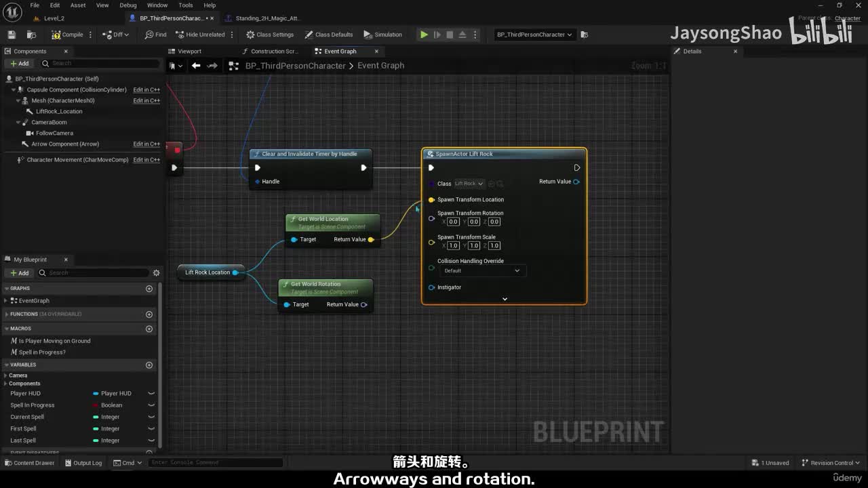The width and height of the screenshot is (868, 488).
Task: Open the Asset menu
Action: 78,5
